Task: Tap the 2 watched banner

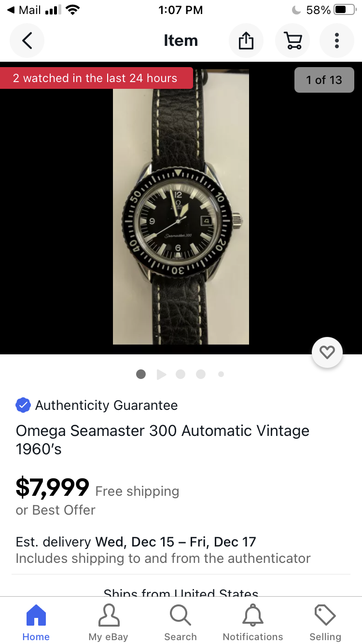Action: click(96, 78)
